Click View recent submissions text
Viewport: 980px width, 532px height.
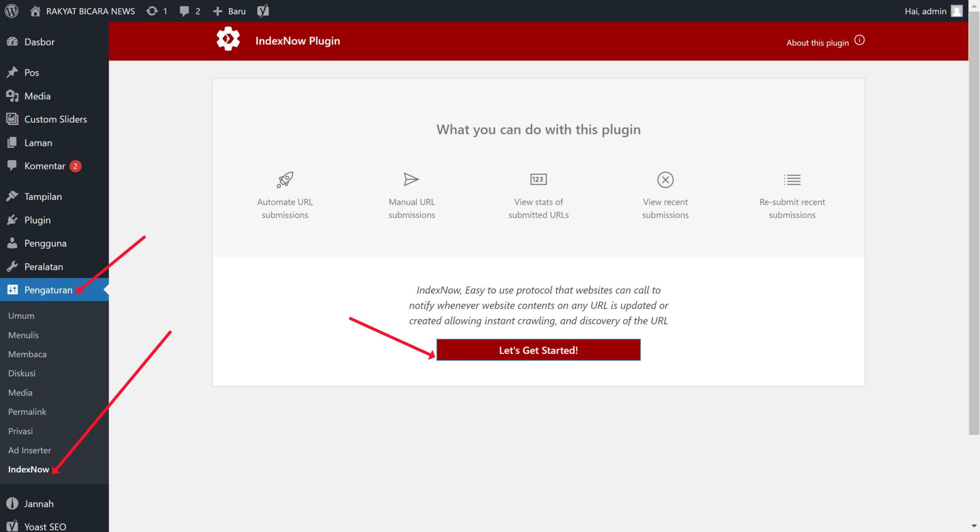(665, 208)
